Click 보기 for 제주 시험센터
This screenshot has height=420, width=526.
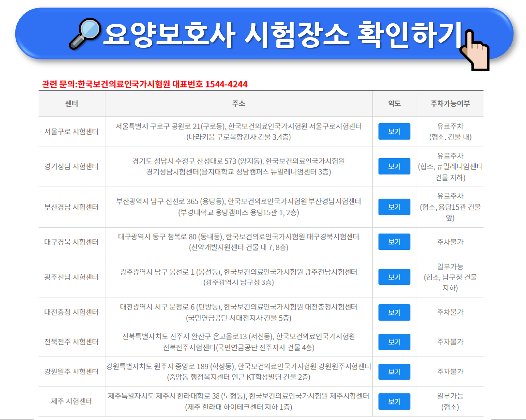click(x=394, y=401)
